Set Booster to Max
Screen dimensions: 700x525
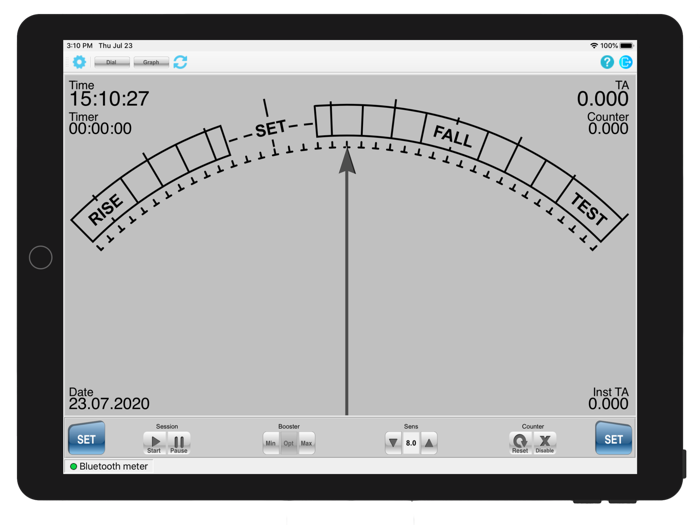pyautogui.click(x=306, y=443)
